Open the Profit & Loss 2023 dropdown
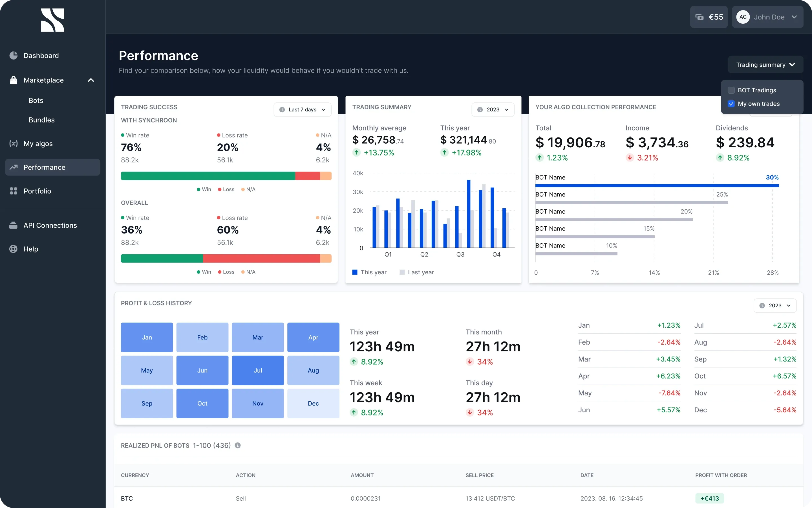The width and height of the screenshot is (812, 508). [775, 305]
